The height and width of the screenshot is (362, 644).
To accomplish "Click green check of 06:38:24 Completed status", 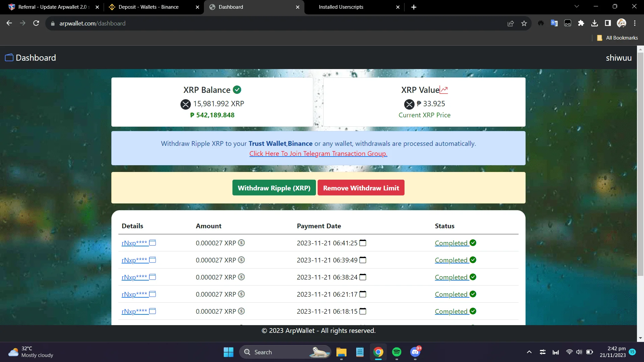I will pyautogui.click(x=473, y=277).
